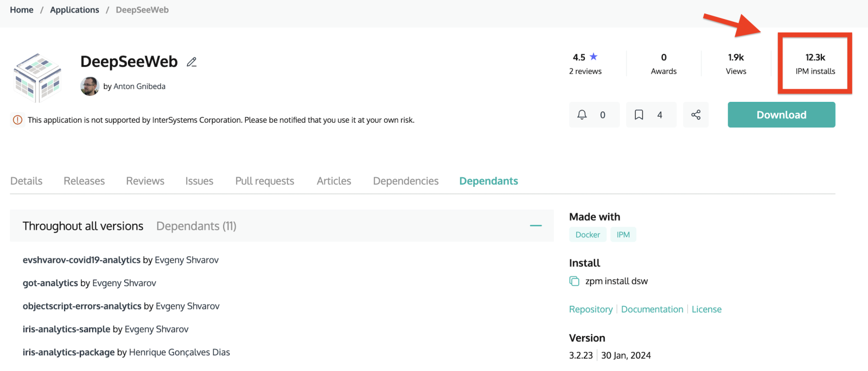The height and width of the screenshot is (371, 868).
Task: Open the Pull requests tab
Action: pos(265,181)
